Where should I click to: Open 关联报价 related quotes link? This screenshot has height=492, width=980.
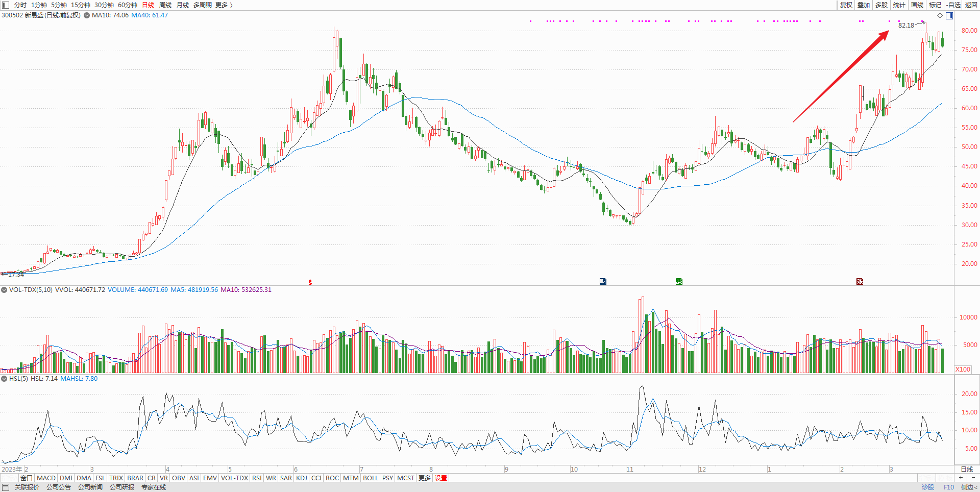click(x=27, y=487)
